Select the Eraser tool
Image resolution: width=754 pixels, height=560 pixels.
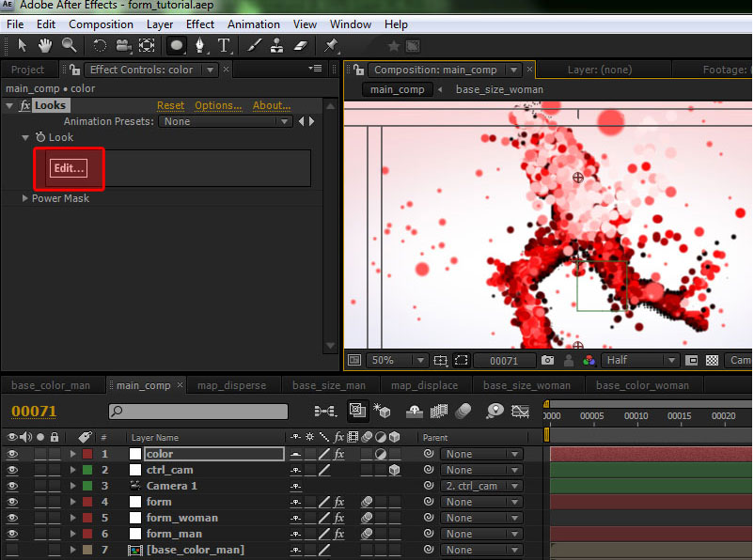301,46
